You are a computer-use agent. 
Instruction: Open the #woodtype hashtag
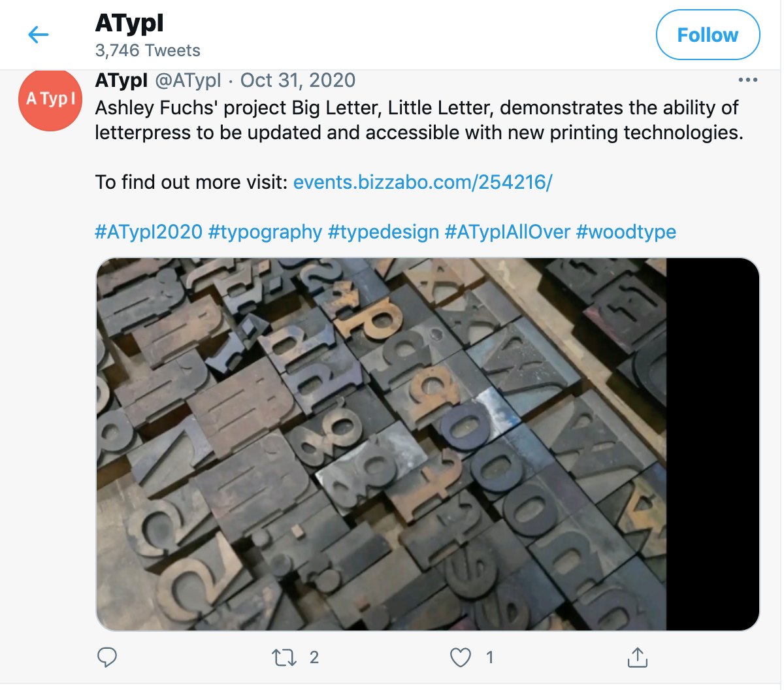[x=626, y=231]
